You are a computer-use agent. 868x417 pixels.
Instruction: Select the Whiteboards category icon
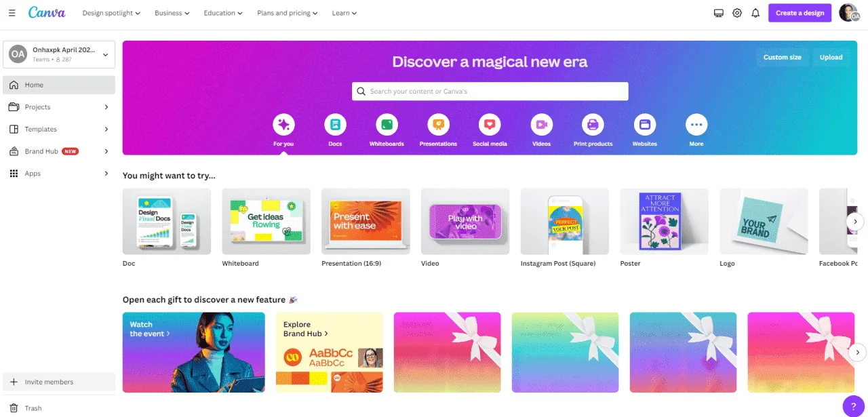(x=387, y=125)
